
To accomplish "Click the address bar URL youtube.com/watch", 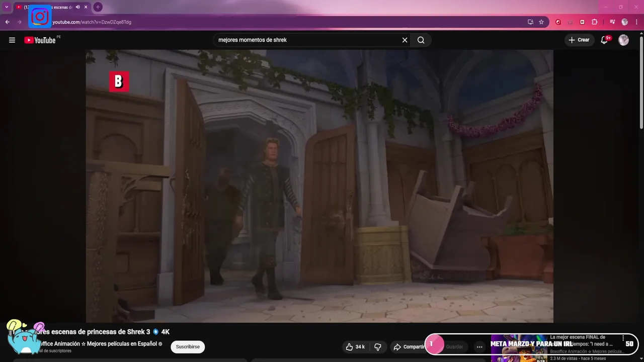I will [92, 22].
